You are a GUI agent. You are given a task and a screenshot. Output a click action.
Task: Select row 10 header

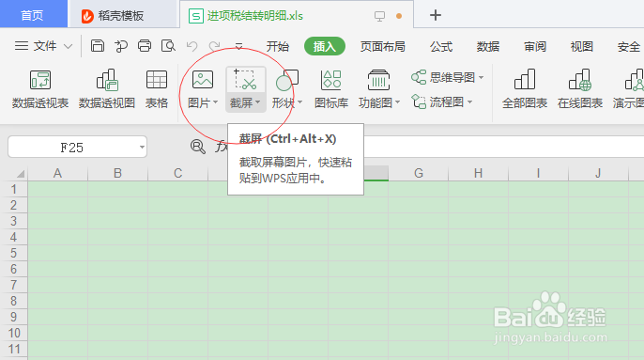pyautogui.click(x=13, y=333)
